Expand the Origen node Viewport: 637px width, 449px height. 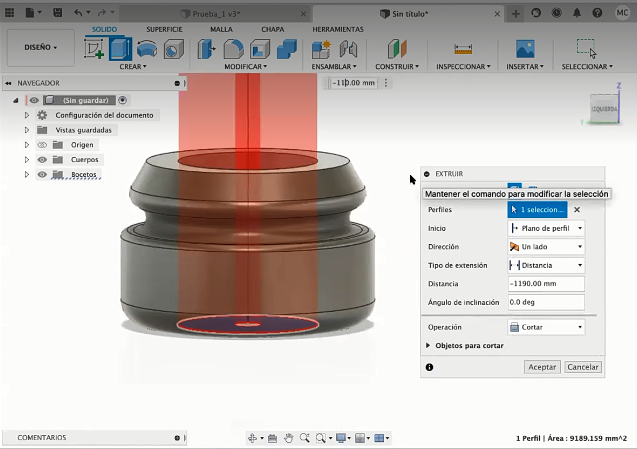pyautogui.click(x=26, y=145)
